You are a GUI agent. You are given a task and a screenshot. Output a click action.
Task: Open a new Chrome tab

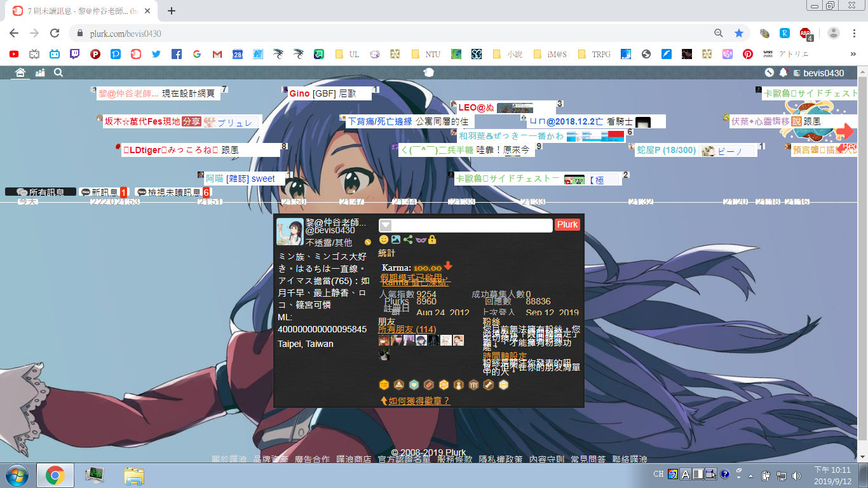(x=171, y=11)
